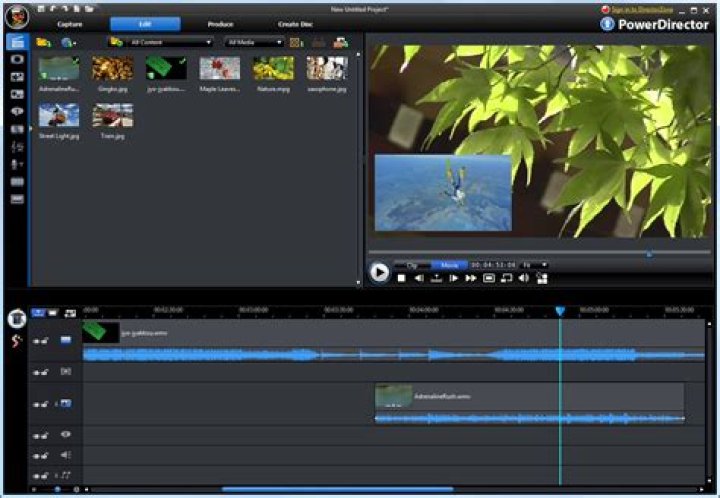
Task: Stop the preview playback
Action: pyautogui.click(x=401, y=278)
